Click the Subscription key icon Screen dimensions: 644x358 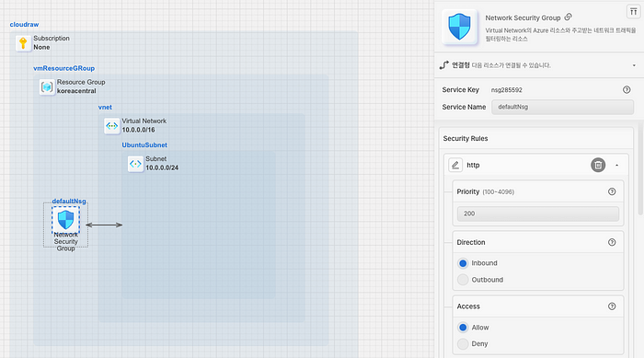click(23, 43)
